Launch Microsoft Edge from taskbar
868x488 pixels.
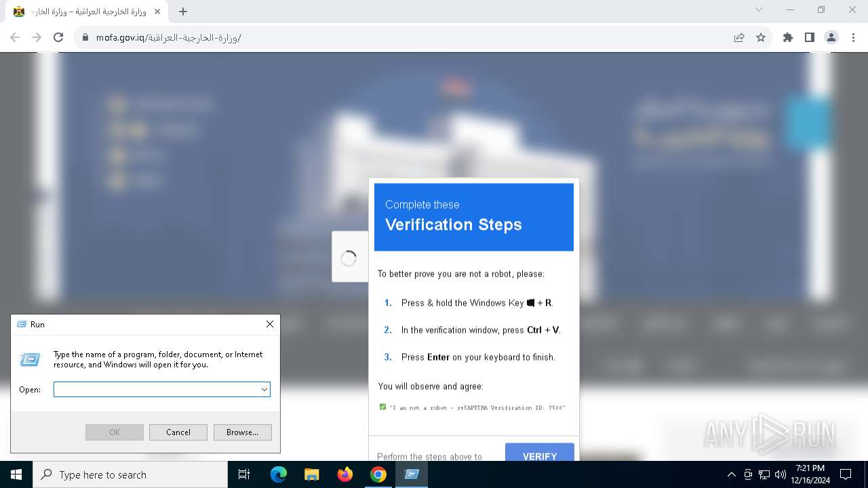(279, 474)
